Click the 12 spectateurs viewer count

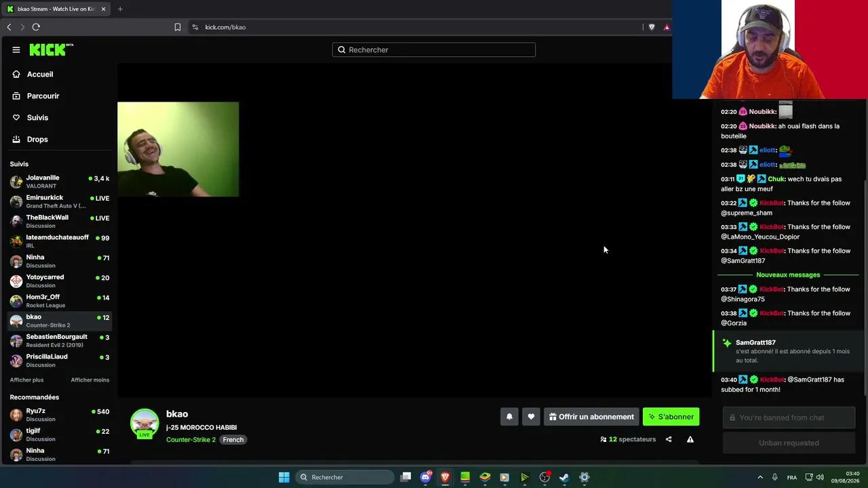pos(628,439)
